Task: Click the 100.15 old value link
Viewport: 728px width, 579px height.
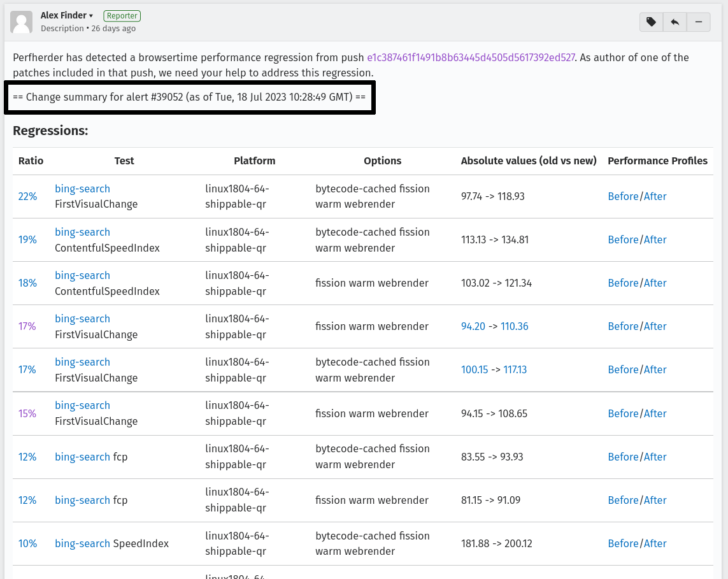Action: 475,369
